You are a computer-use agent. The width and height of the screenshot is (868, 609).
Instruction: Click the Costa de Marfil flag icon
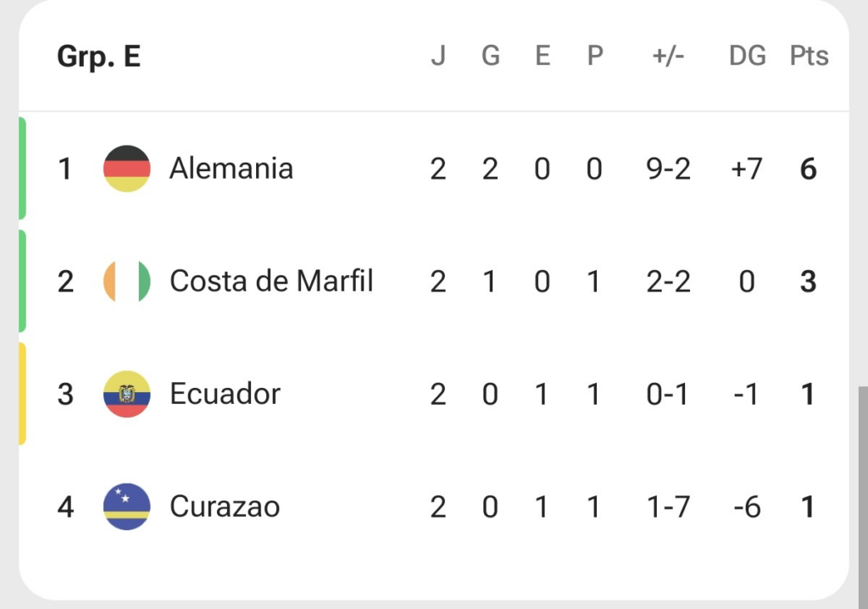(127, 281)
